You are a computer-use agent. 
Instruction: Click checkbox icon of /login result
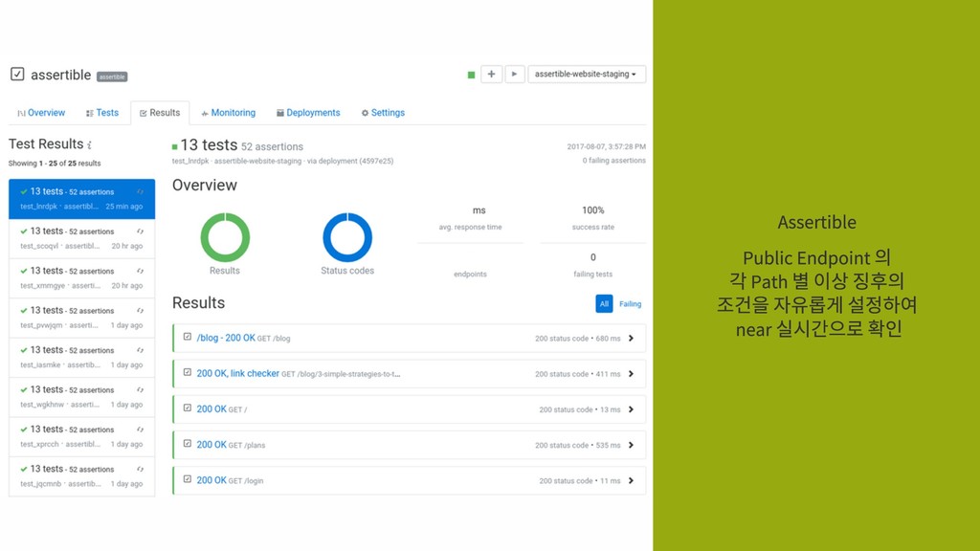[187, 479]
